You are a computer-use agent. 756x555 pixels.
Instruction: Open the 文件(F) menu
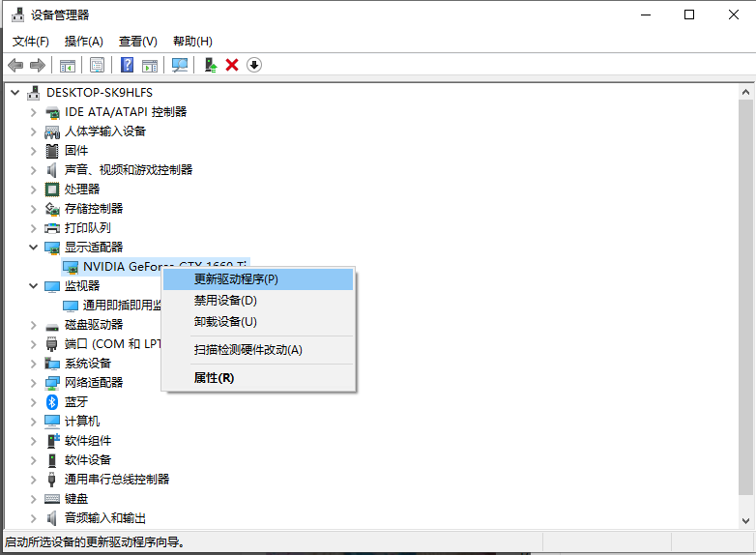(31, 42)
